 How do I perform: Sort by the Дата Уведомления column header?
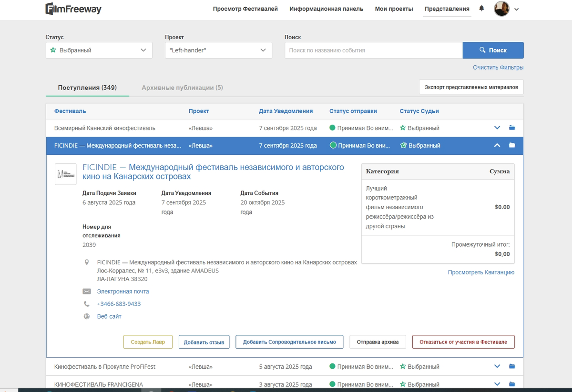[286, 111]
